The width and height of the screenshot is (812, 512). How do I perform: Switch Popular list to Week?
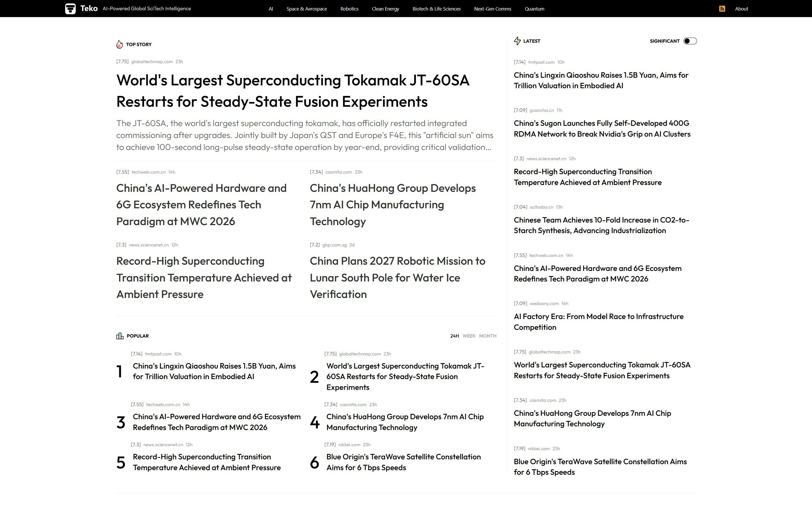tap(469, 336)
